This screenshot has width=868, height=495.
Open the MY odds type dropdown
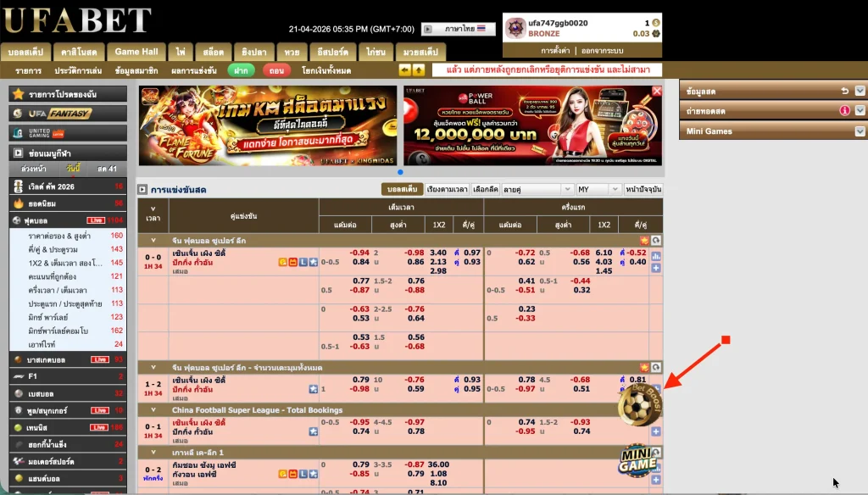coord(598,189)
